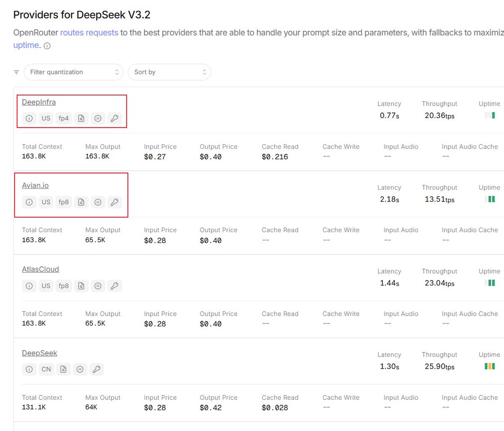
Task: Click the fp4 quantization badge under DeepInfra
Action: point(63,119)
